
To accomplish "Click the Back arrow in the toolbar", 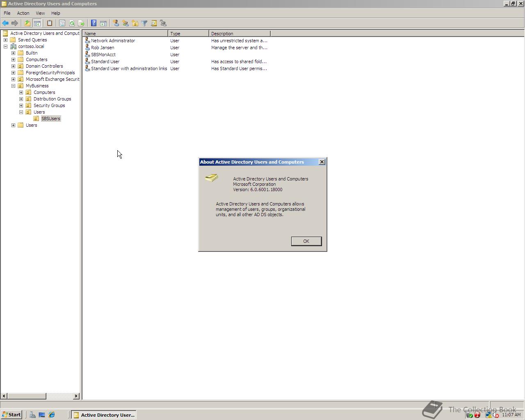I will pyautogui.click(x=5, y=23).
